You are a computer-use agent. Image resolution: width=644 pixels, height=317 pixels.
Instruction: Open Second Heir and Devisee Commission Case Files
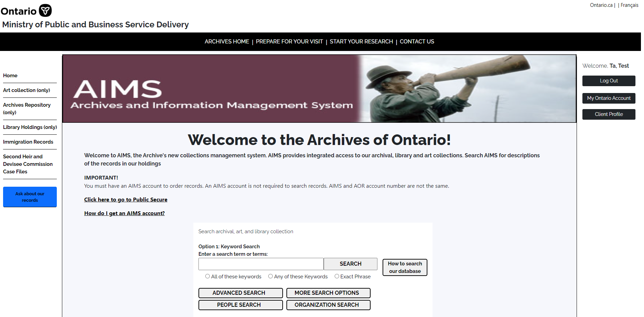(28, 164)
